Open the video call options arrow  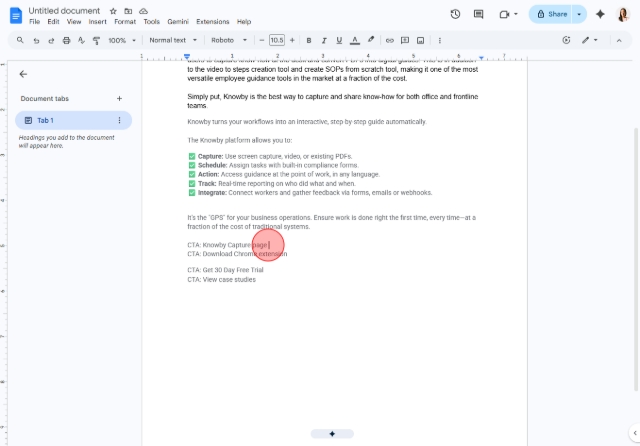(x=516, y=14)
